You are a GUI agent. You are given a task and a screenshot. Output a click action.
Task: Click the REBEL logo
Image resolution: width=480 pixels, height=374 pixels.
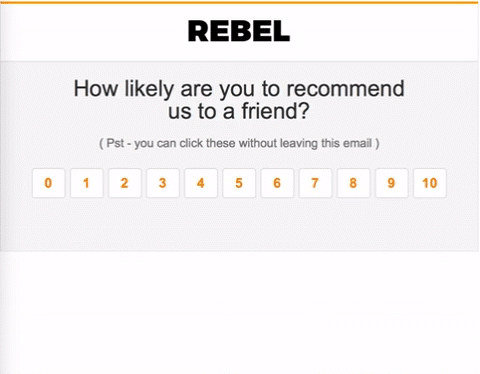(239, 31)
